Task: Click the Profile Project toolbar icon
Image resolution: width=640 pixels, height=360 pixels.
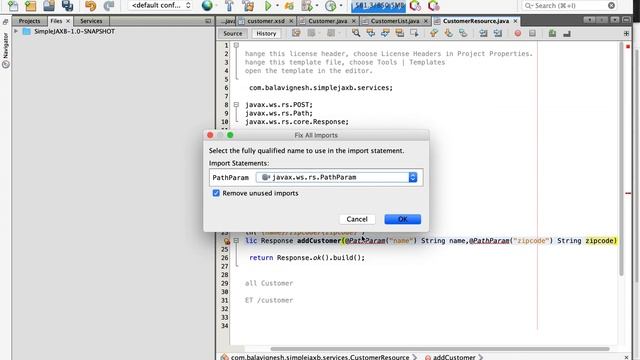Action: (x=307, y=6)
